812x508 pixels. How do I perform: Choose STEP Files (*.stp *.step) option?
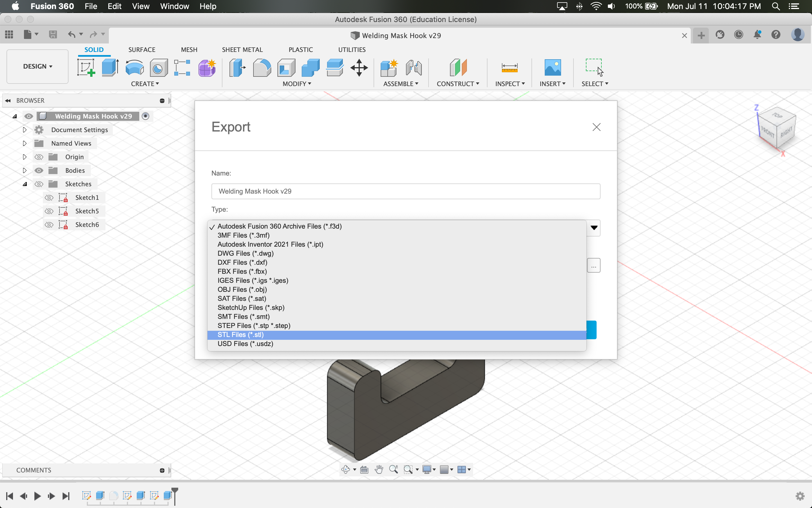tap(397, 326)
